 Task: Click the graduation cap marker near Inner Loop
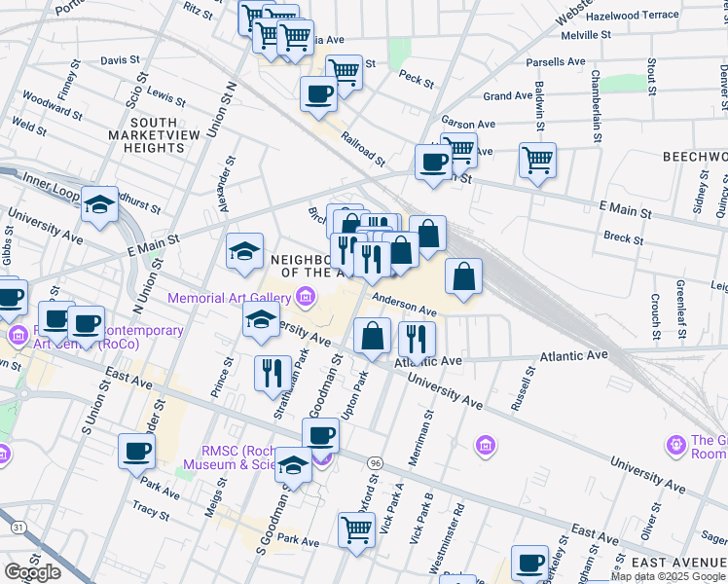coord(99,205)
